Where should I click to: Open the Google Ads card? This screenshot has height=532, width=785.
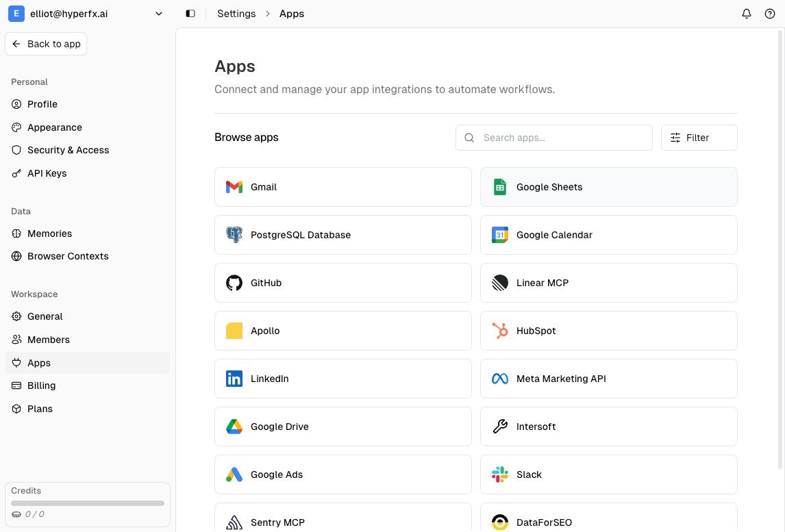pyautogui.click(x=343, y=474)
